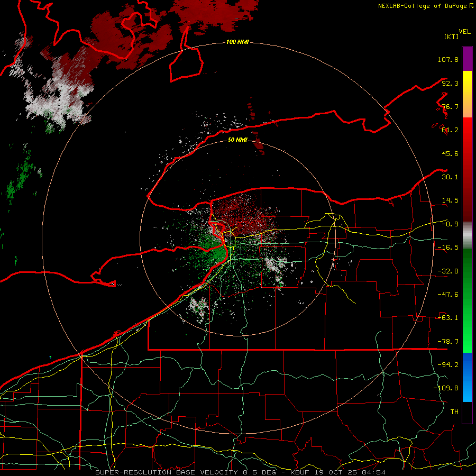The width and height of the screenshot is (476, 476).
Task: Click the -78.7 legend value
Action: (x=448, y=342)
